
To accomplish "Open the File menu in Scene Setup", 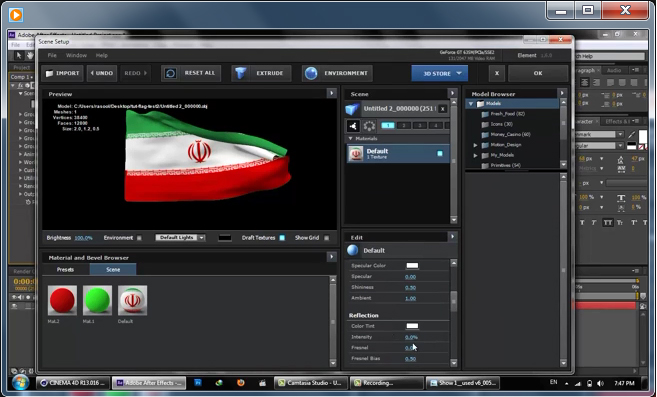I will coord(52,55).
